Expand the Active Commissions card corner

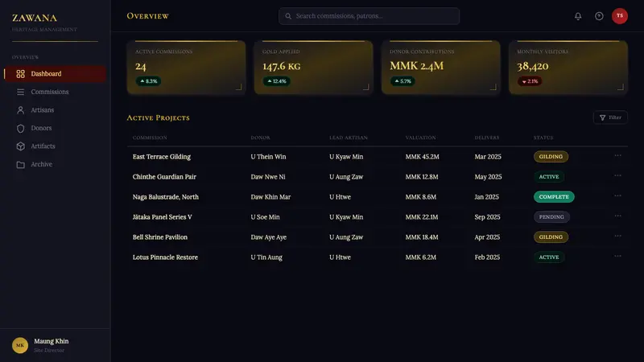click(238, 87)
